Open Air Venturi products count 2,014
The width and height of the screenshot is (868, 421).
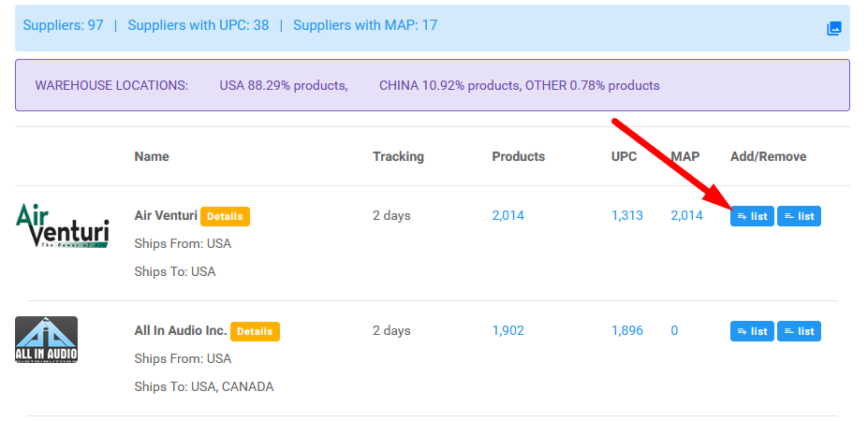508,216
